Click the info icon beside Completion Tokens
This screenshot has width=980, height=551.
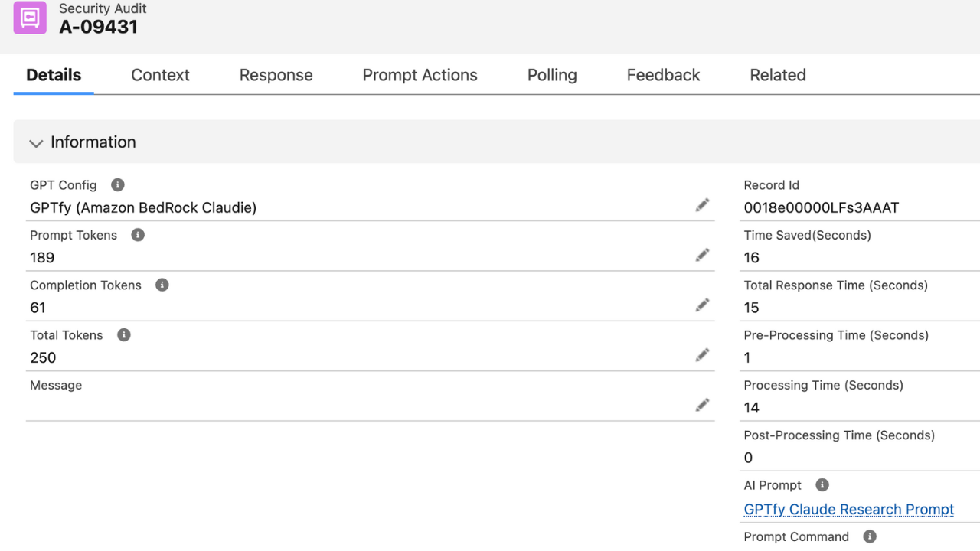(x=162, y=285)
